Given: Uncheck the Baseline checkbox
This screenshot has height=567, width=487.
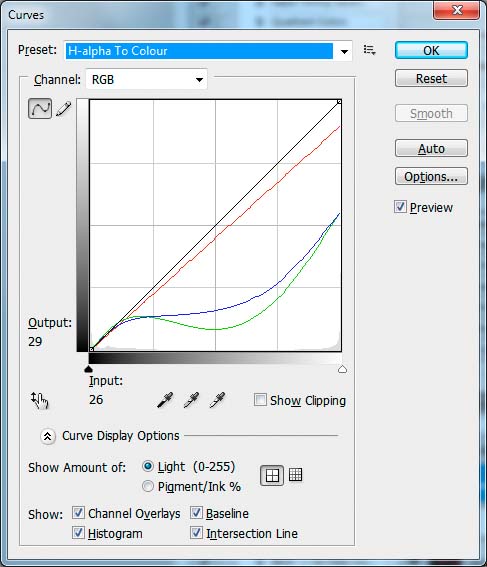Looking at the screenshot, I should [x=196, y=513].
